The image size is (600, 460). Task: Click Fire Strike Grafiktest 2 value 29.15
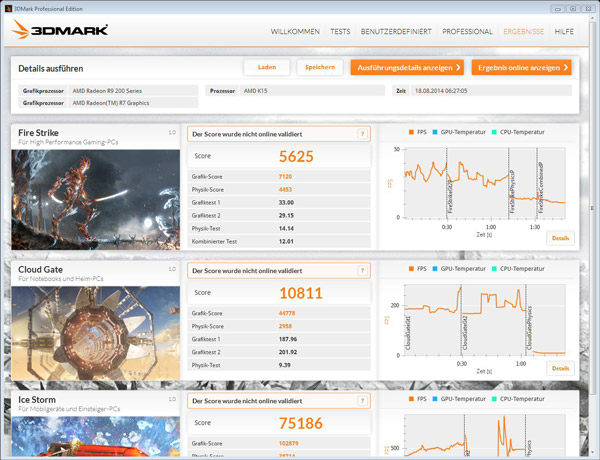(286, 215)
